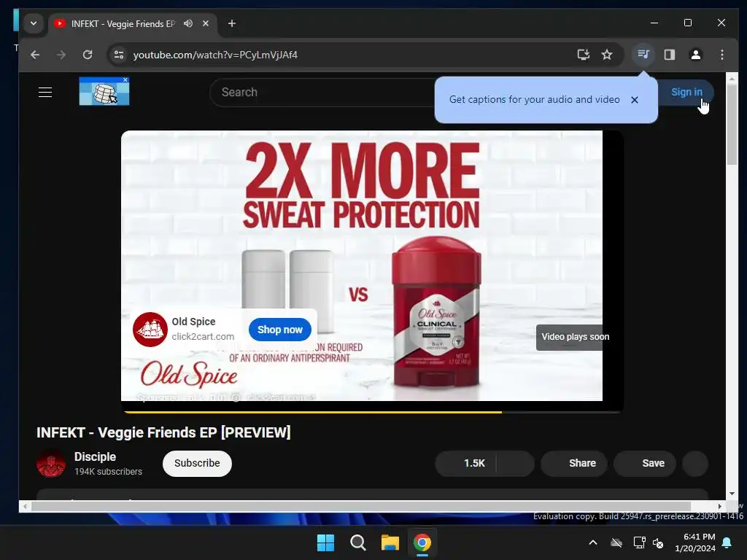
Task: Close the INFEKT YouTube tab
Action: 206,23
